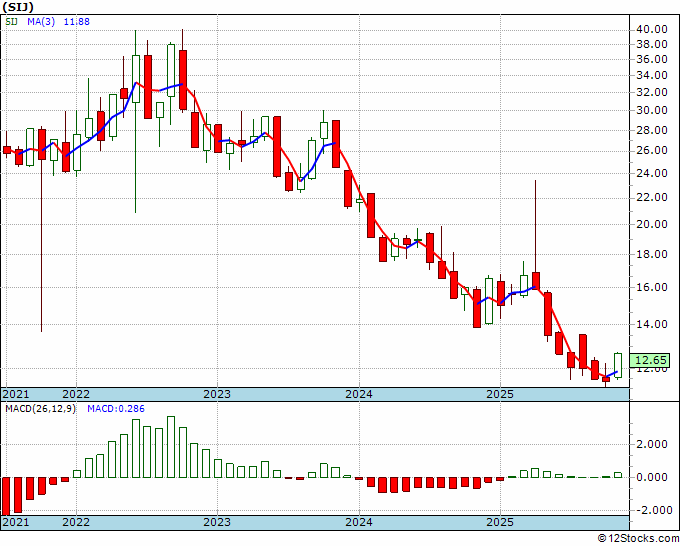The image size is (680, 546).
Task: Click the 18.00 price axis label
Action: [x=652, y=254]
